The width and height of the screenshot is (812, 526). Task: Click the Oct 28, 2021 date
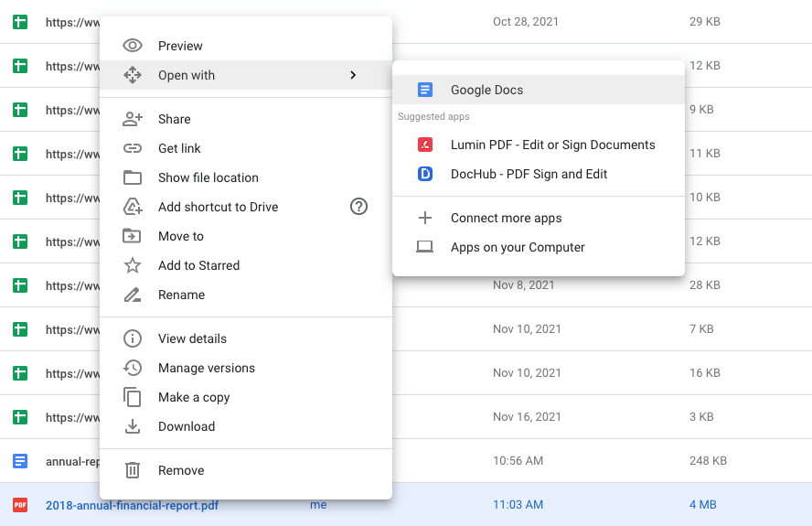pos(526,22)
